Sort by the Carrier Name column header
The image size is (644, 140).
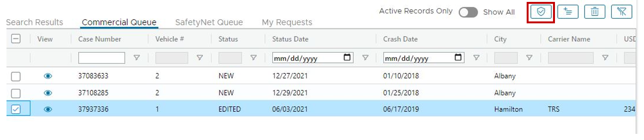point(569,39)
